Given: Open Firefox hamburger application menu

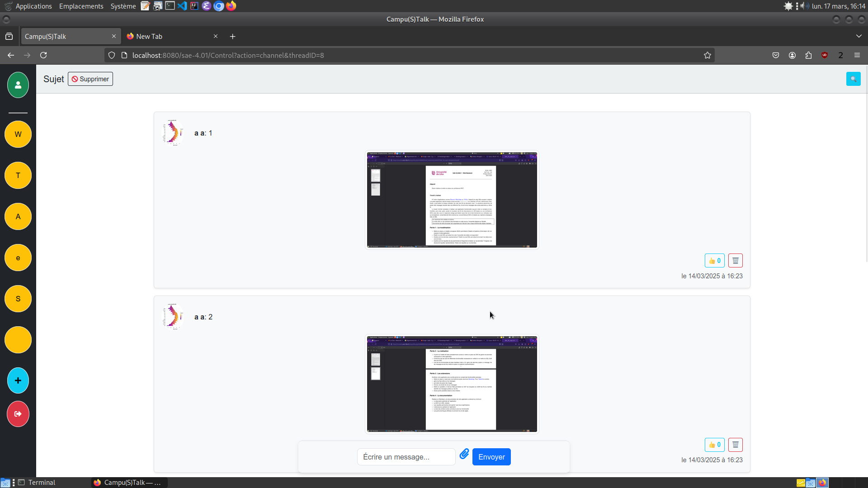Looking at the screenshot, I should 857,55.
